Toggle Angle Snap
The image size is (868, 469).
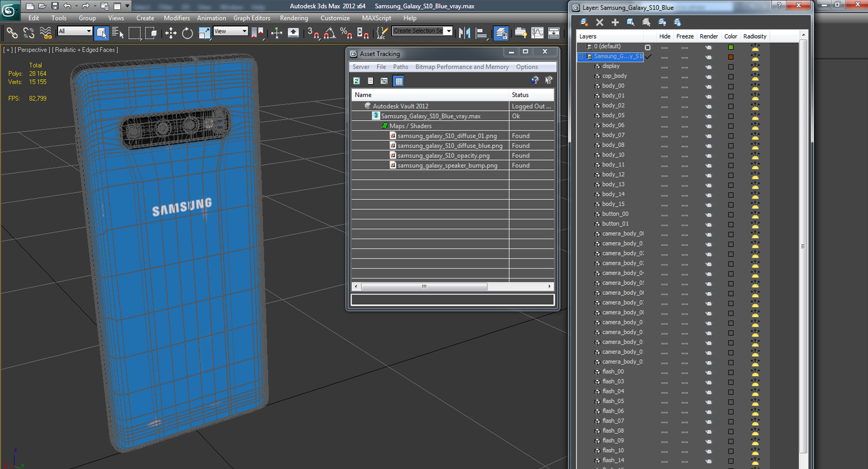[x=330, y=33]
